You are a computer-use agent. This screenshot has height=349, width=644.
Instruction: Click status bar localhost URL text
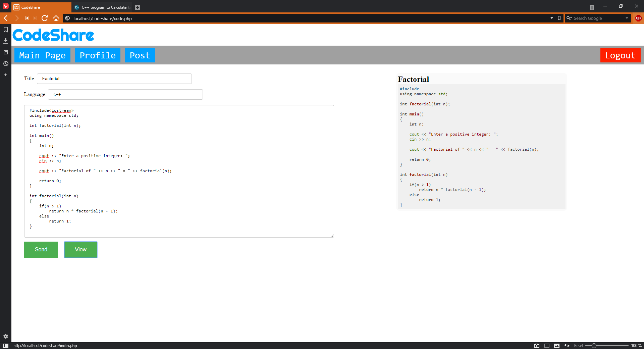coord(45,346)
